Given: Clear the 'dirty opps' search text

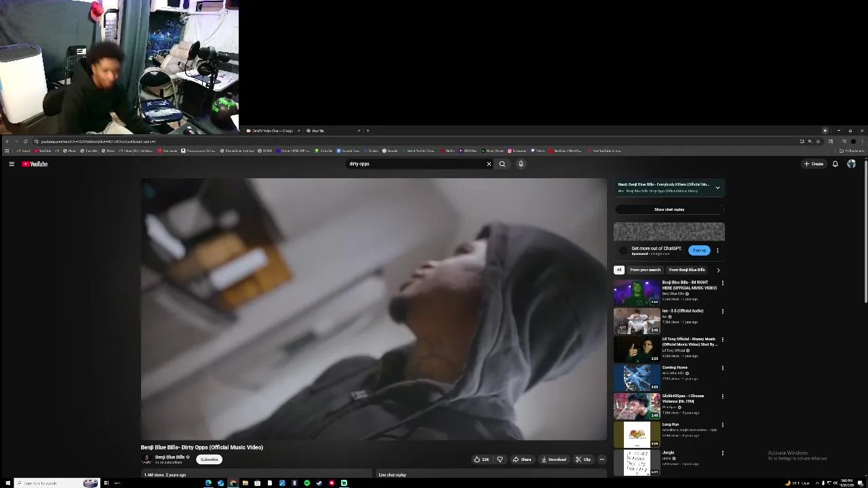Looking at the screenshot, I should (x=489, y=164).
